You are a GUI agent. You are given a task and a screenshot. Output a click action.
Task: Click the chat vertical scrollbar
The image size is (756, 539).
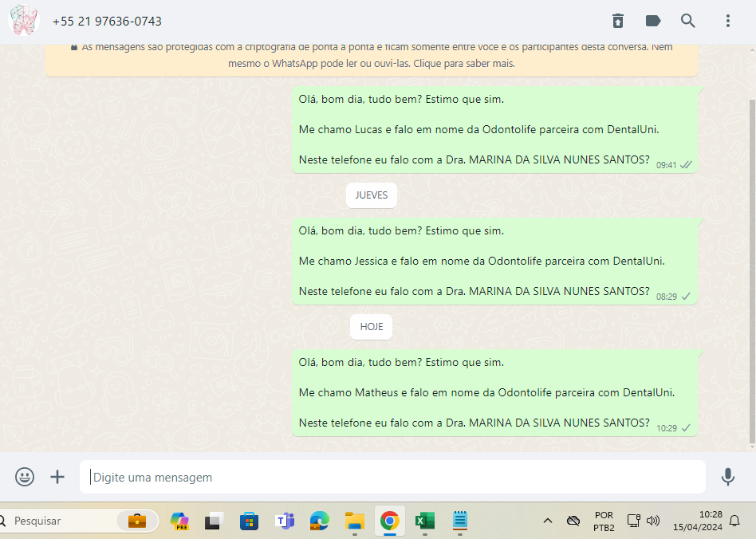click(x=752, y=271)
